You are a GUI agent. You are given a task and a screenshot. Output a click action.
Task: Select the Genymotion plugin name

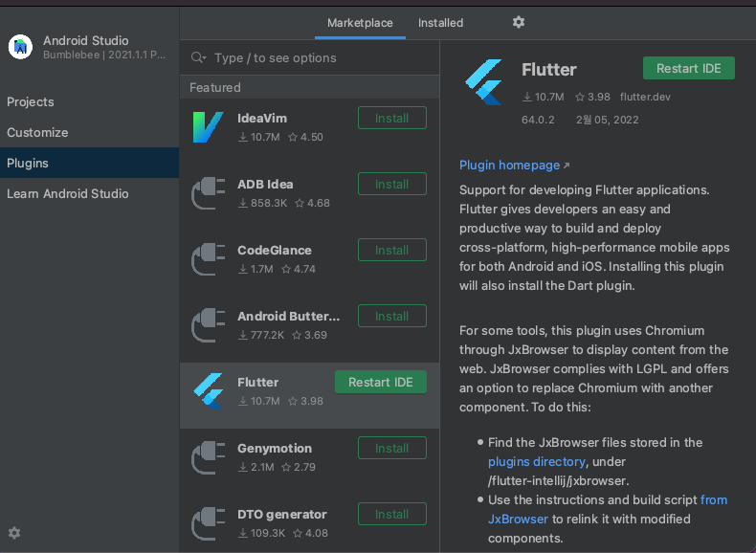point(275,449)
